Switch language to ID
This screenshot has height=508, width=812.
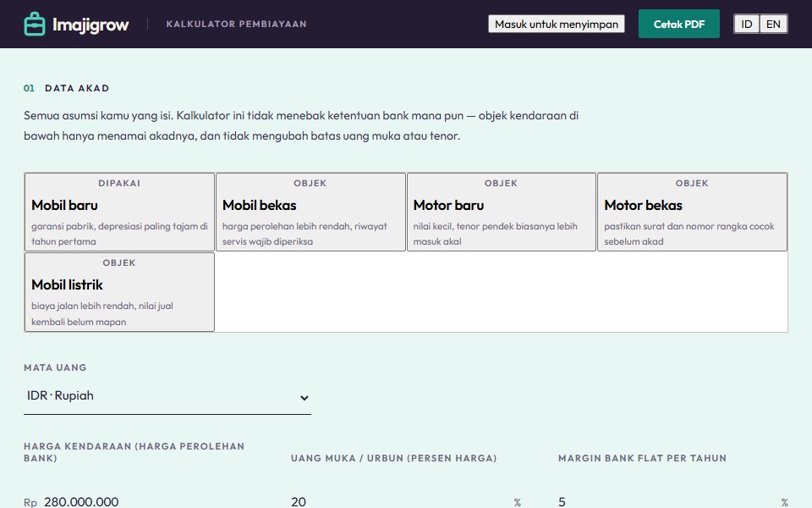point(746,24)
